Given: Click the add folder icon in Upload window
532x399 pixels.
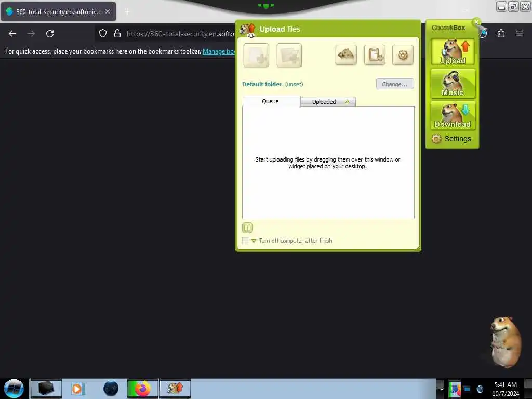Looking at the screenshot, I should coord(289,55).
